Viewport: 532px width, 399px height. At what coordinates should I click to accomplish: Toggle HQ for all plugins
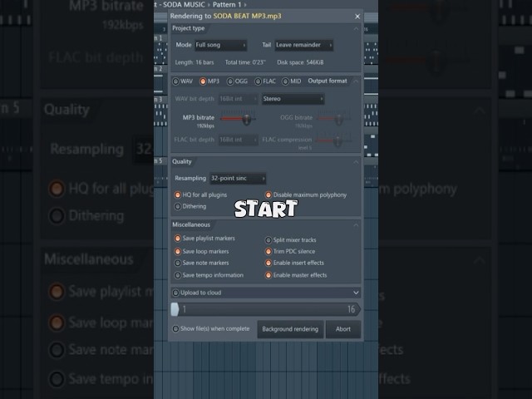pyautogui.click(x=177, y=195)
